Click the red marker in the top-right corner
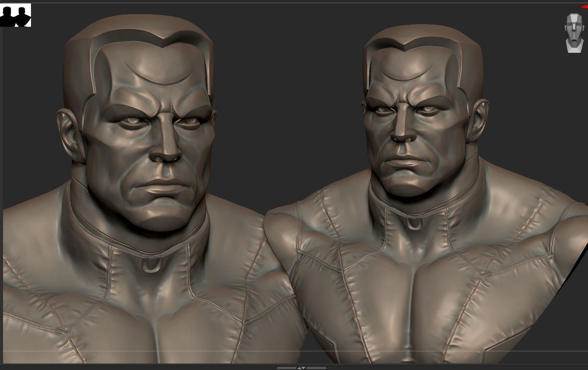 point(584,7)
